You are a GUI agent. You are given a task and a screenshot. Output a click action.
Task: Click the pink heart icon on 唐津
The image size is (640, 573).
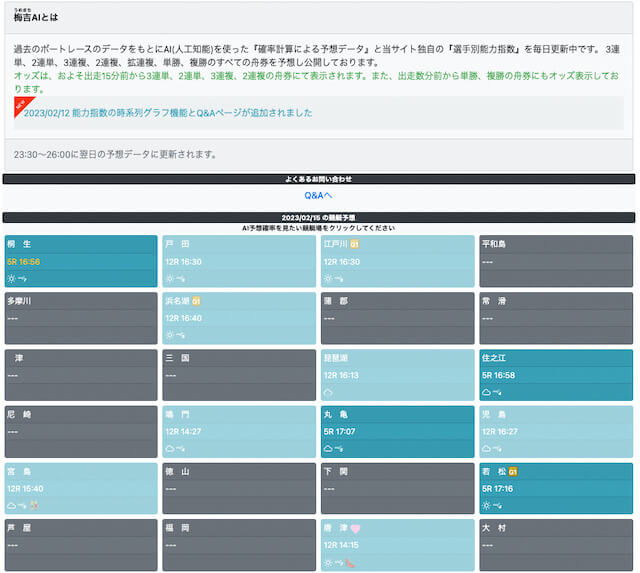coord(355,529)
